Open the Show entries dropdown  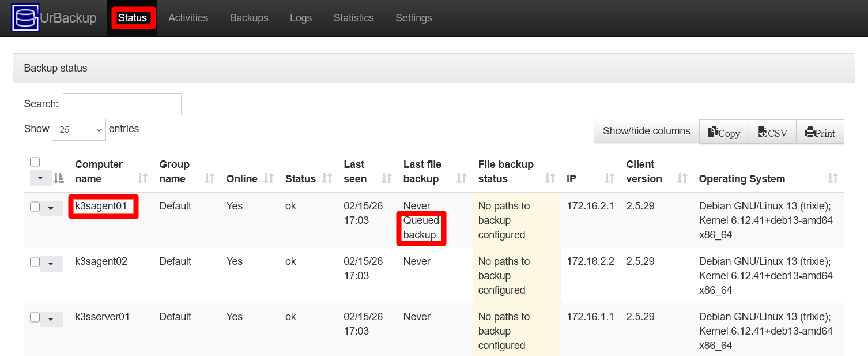tap(78, 129)
